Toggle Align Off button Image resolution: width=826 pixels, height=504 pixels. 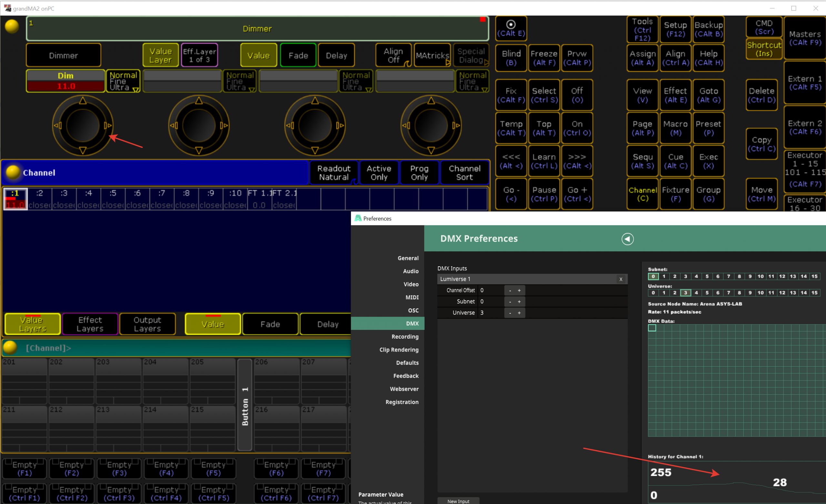[x=393, y=55]
